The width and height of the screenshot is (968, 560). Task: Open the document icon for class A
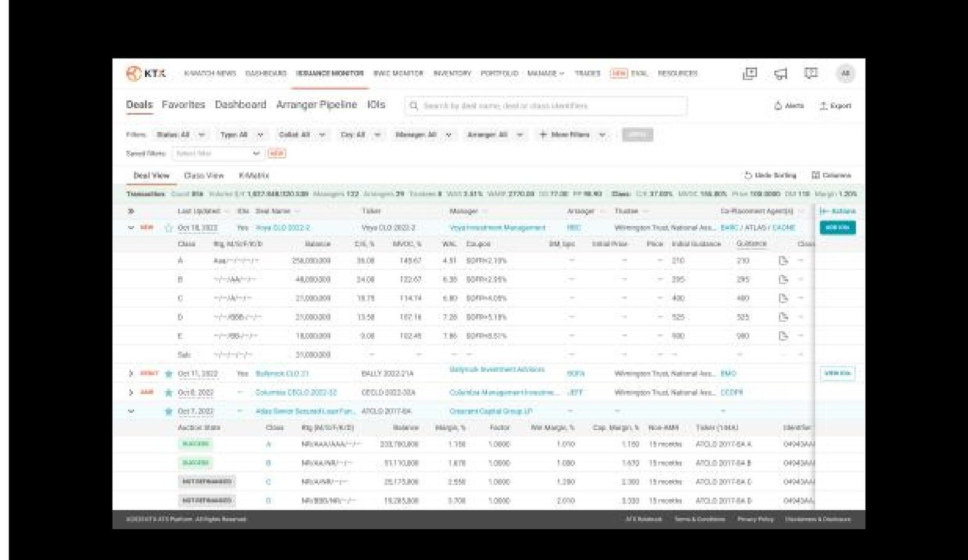click(783, 261)
